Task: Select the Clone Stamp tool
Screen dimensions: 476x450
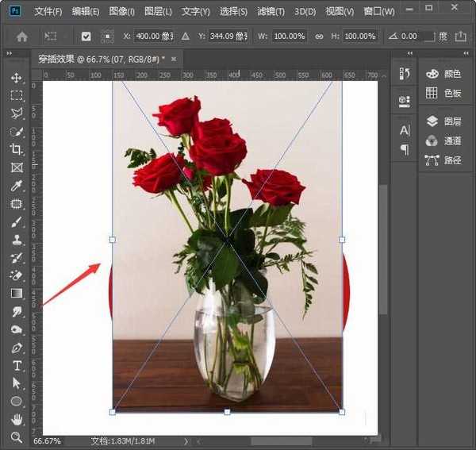Action: point(17,240)
